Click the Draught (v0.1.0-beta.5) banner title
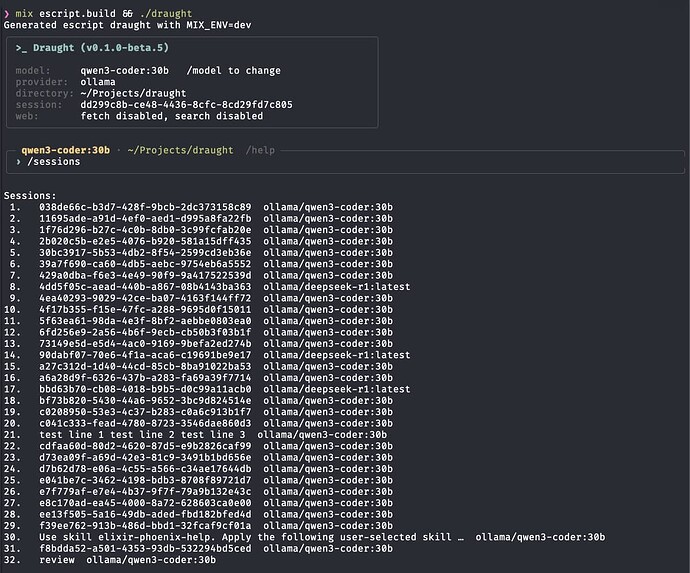 (x=101, y=48)
